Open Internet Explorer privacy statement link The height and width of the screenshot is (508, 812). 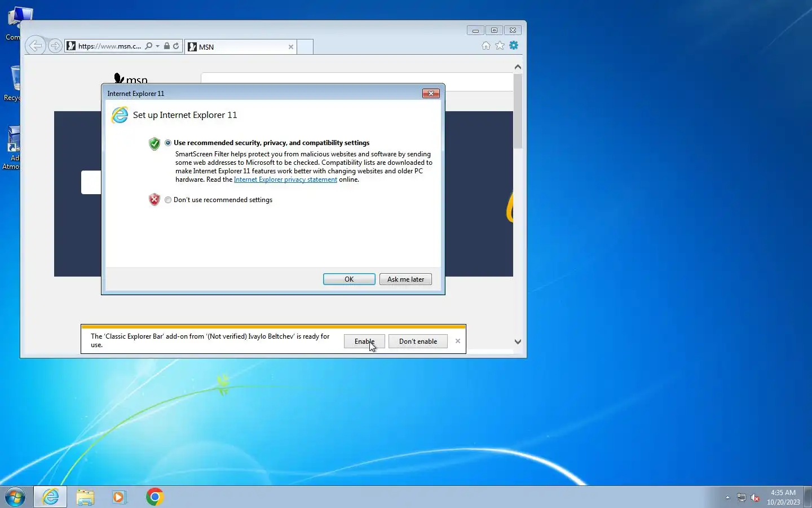click(285, 179)
